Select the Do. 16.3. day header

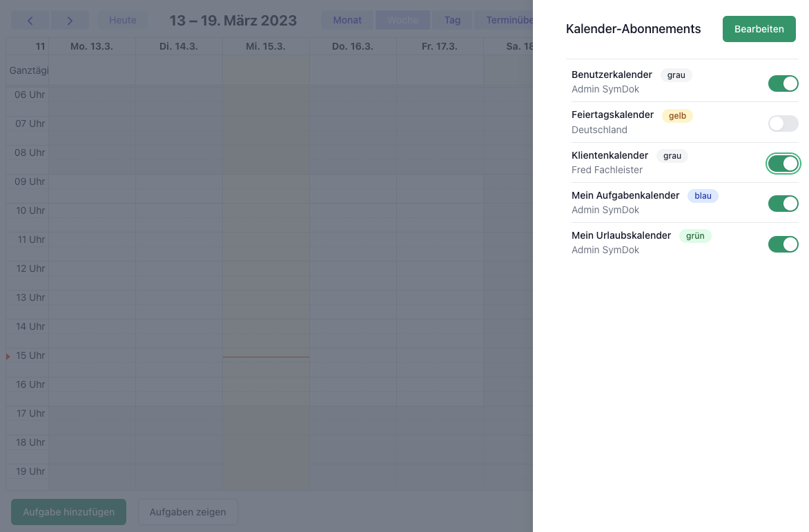353,46
